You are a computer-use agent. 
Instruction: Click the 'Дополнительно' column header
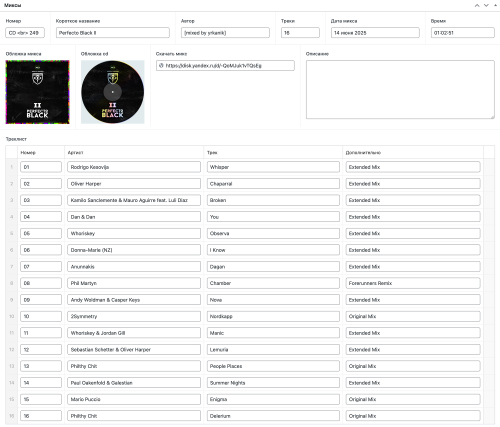(x=363, y=153)
